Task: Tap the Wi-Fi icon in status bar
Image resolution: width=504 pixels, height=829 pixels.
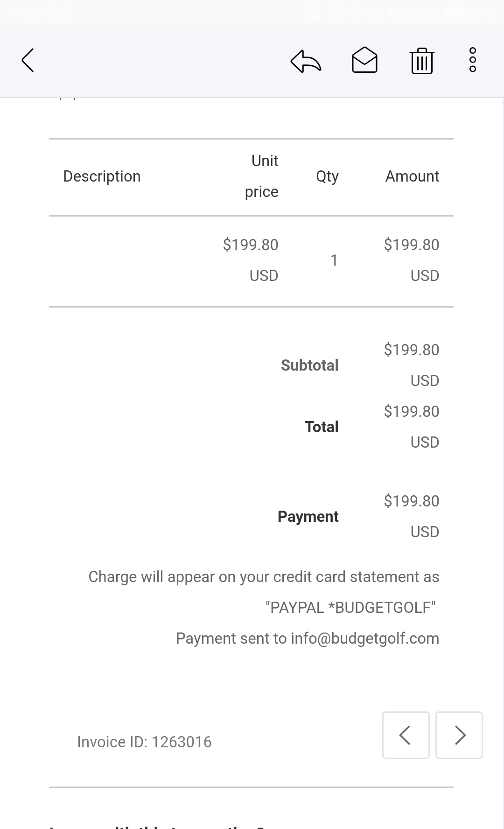Action: (357, 13)
